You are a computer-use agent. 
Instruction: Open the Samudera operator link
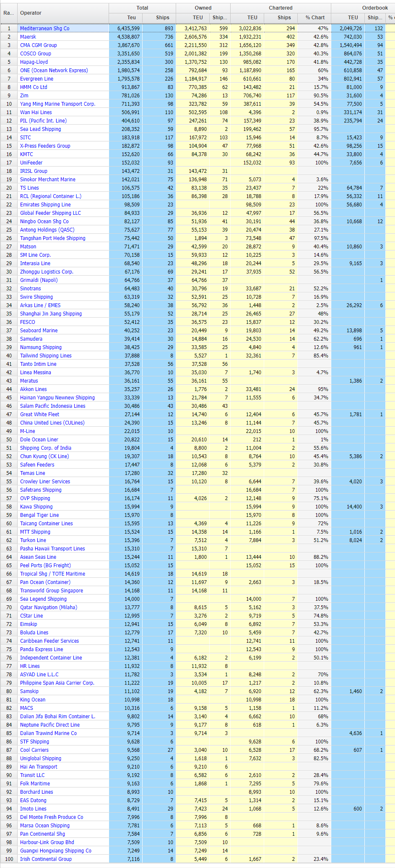[31, 339]
